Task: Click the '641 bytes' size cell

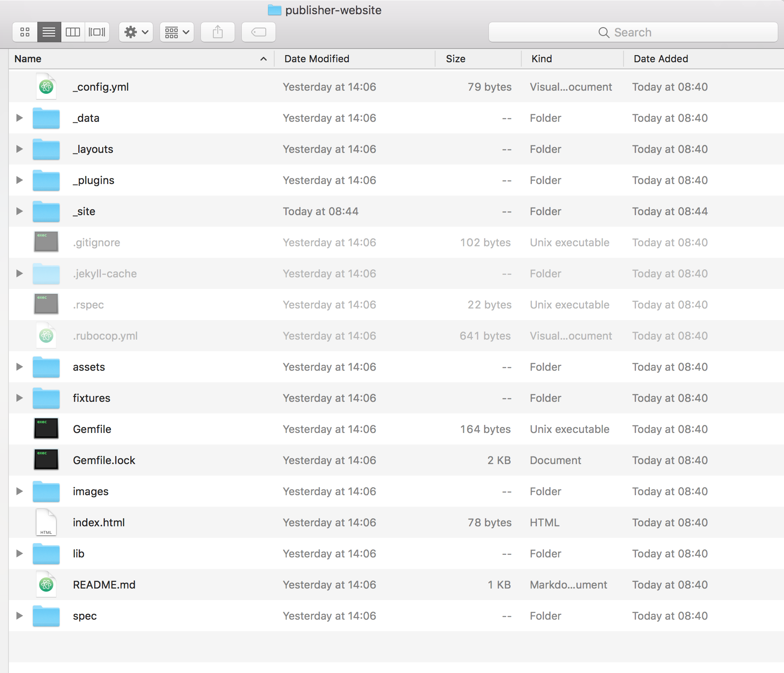Action: 485,336
